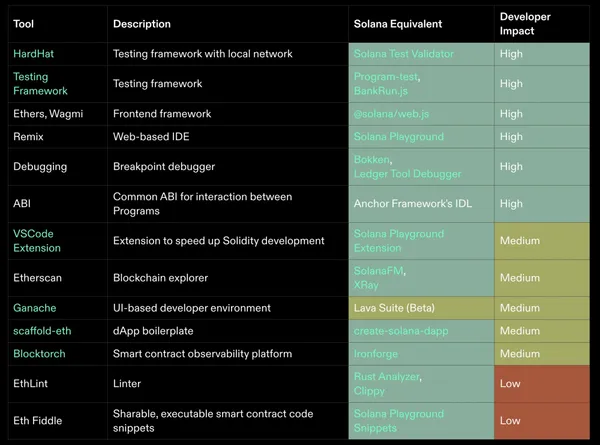The height and width of the screenshot is (445, 600).
Task: Open the HardHat link
Action: [31, 52]
